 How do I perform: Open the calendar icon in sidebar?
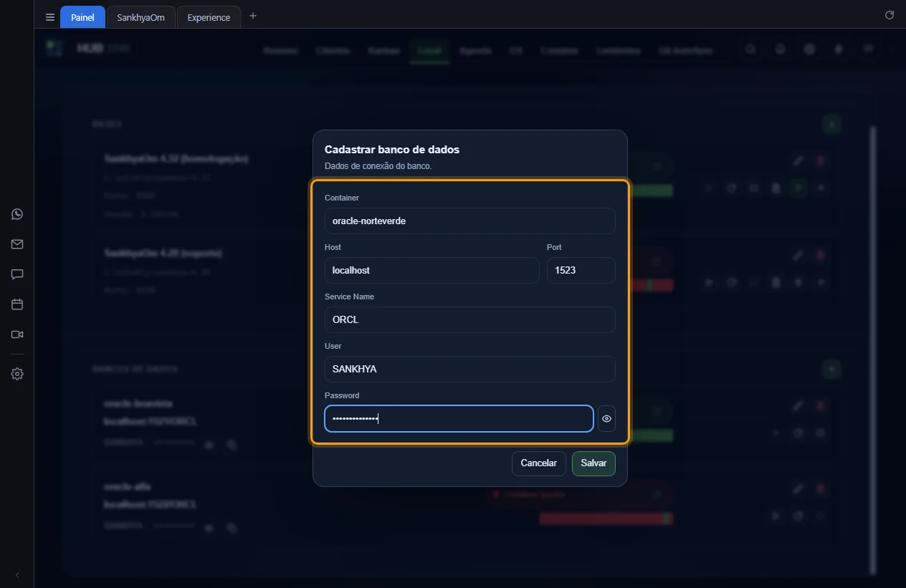[x=17, y=304]
